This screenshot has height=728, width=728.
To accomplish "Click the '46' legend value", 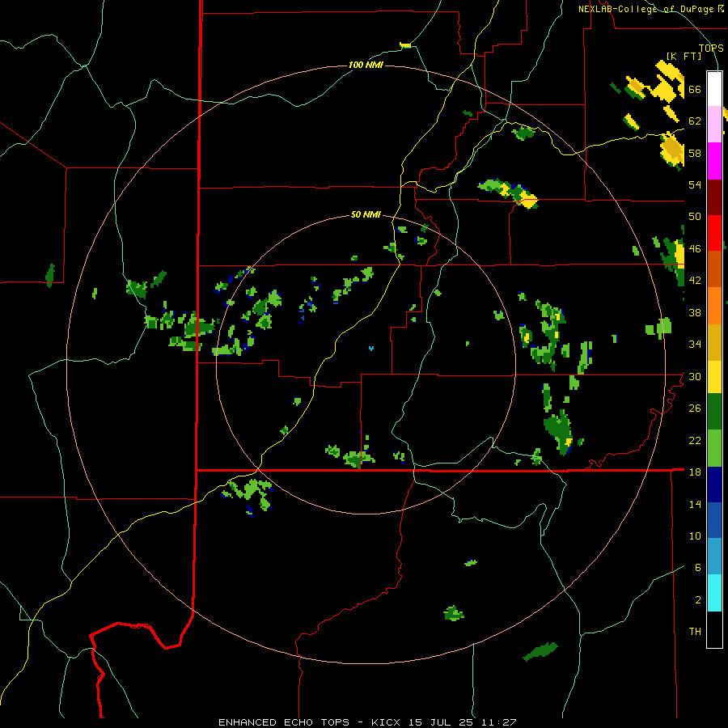I will [695, 249].
